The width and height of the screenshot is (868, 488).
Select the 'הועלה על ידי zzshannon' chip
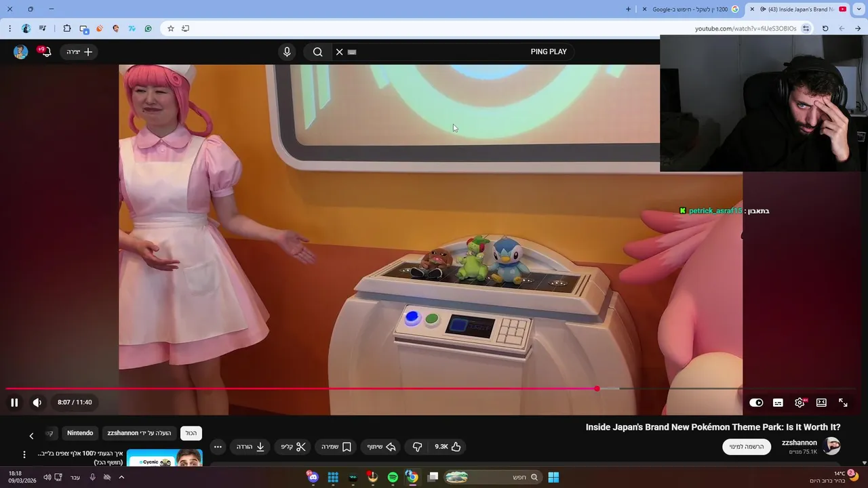(139, 433)
